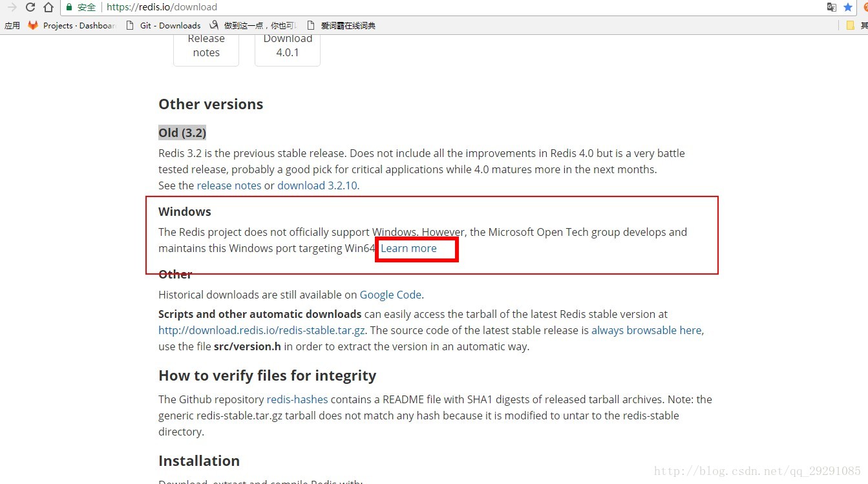Image resolution: width=868 pixels, height=484 pixels.
Task: Click the Windows section heading
Action: (185, 211)
